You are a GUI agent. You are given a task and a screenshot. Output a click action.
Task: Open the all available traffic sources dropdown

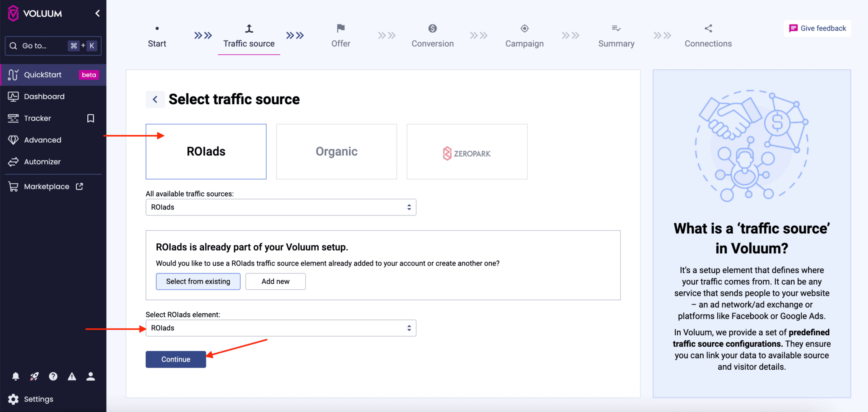pos(281,207)
